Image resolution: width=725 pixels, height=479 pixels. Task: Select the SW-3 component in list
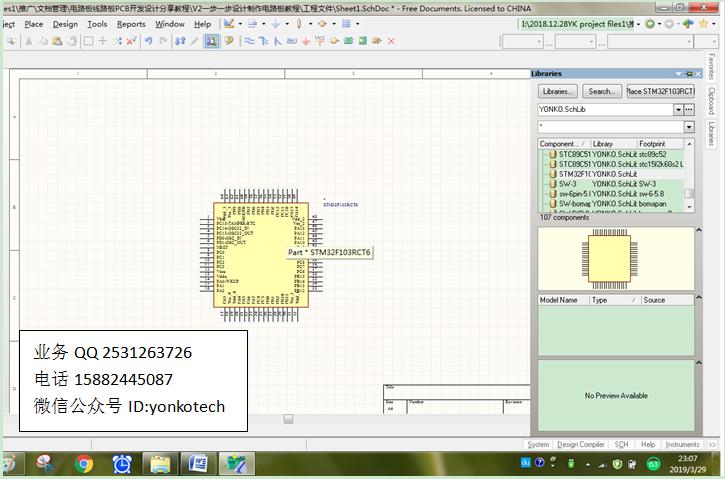pyautogui.click(x=567, y=184)
